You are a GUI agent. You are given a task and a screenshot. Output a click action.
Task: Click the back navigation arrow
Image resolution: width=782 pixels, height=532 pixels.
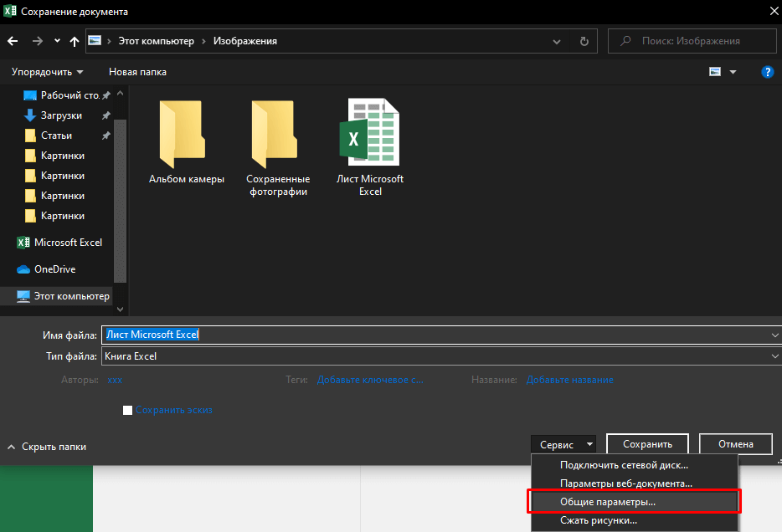(x=13, y=41)
